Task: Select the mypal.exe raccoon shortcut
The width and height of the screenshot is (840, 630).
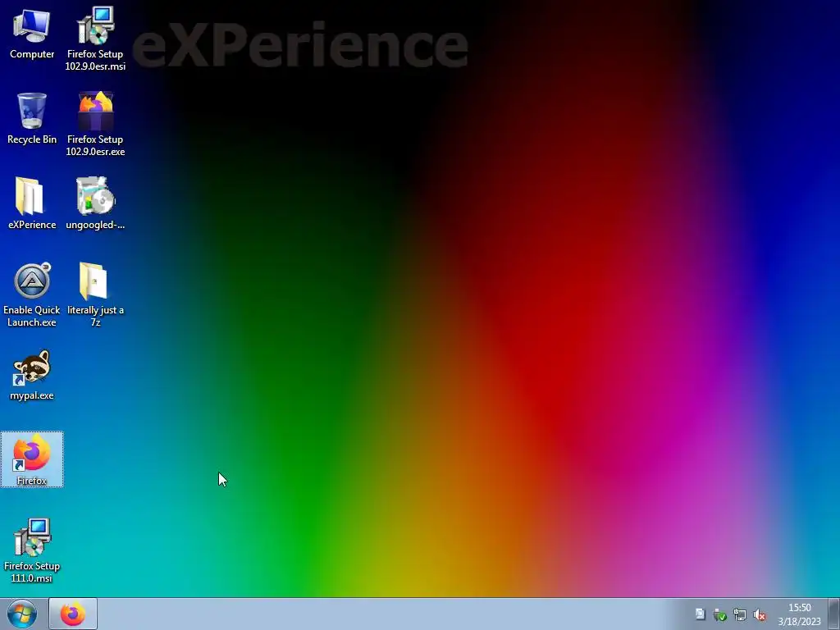Action: click(32, 375)
